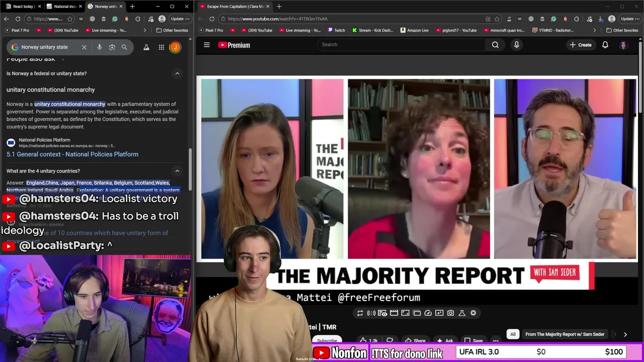Viewport: 644px width, 362px height.
Task: Click the Ask button under the video
Action: (445, 340)
